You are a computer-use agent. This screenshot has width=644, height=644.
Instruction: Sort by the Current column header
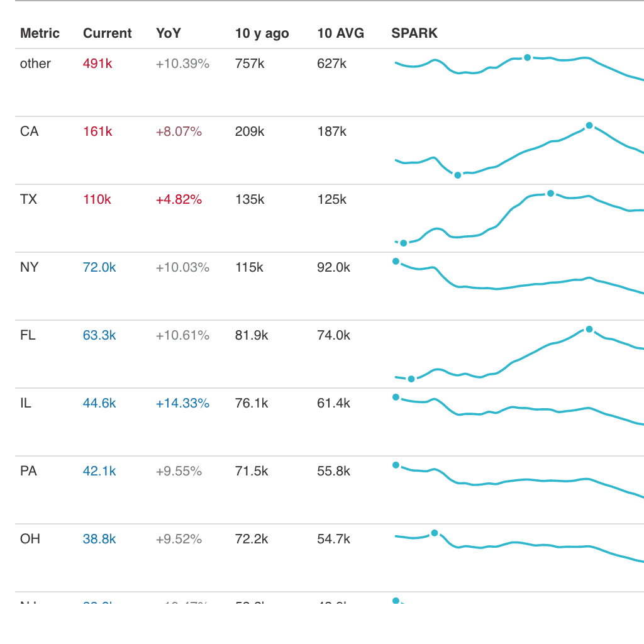pyautogui.click(x=107, y=33)
